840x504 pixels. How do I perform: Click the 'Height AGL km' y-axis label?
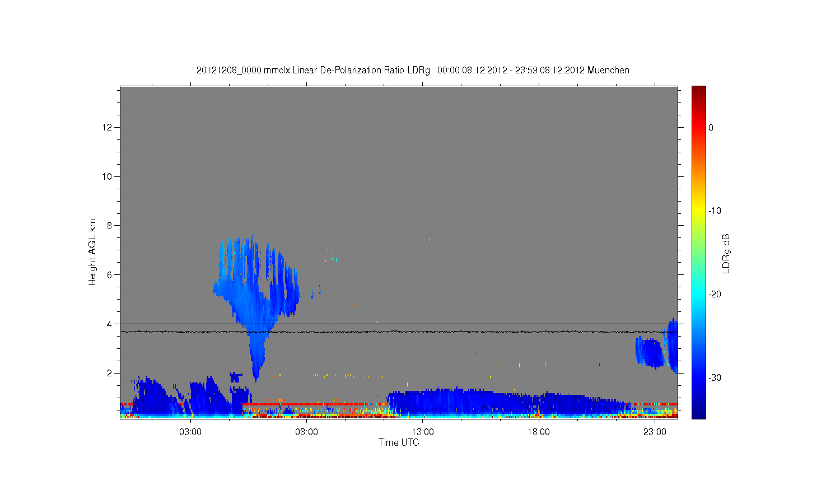pyautogui.click(x=92, y=252)
